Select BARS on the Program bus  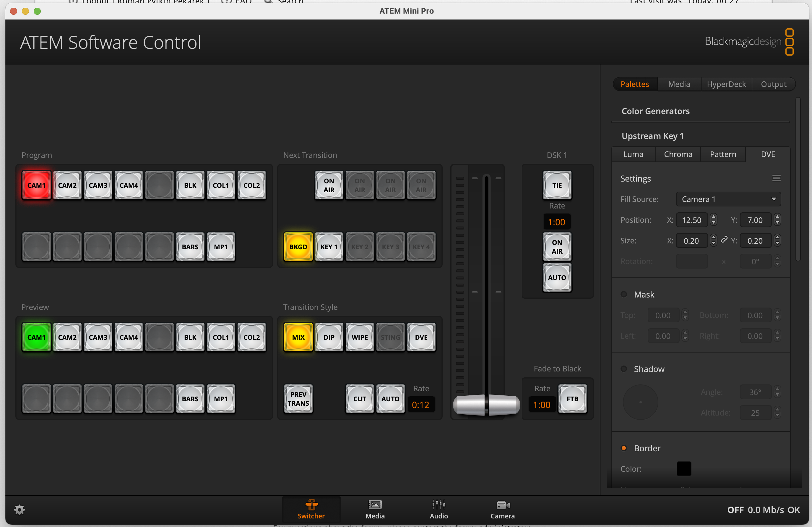(190, 247)
